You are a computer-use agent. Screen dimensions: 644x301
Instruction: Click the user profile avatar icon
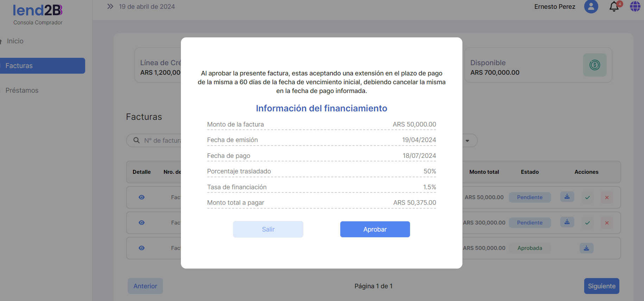click(591, 7)
